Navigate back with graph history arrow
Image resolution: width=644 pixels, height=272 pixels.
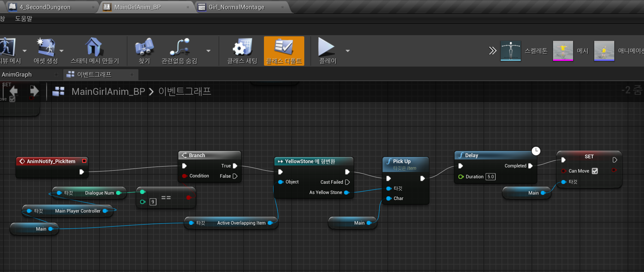pos(14,91)
